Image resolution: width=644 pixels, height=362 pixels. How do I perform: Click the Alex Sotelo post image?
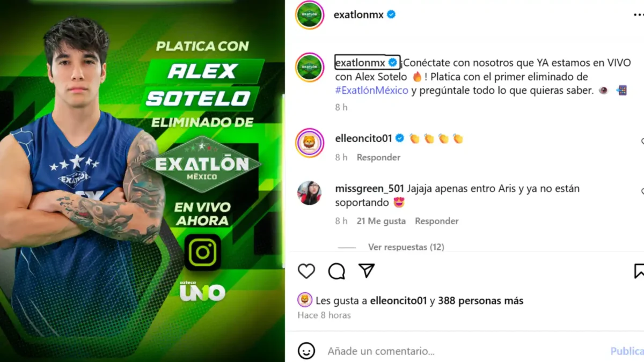(142, 181)
